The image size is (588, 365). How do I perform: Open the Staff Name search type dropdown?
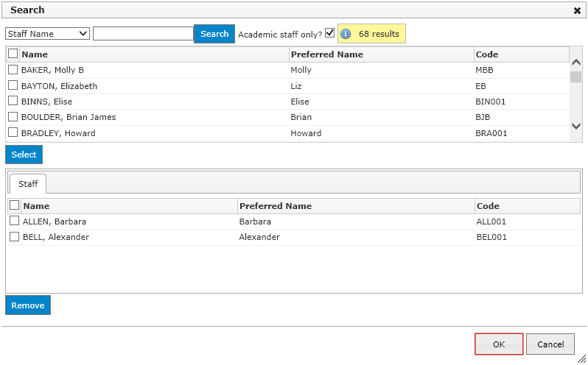pyautogui.click(x=47, y=34)
